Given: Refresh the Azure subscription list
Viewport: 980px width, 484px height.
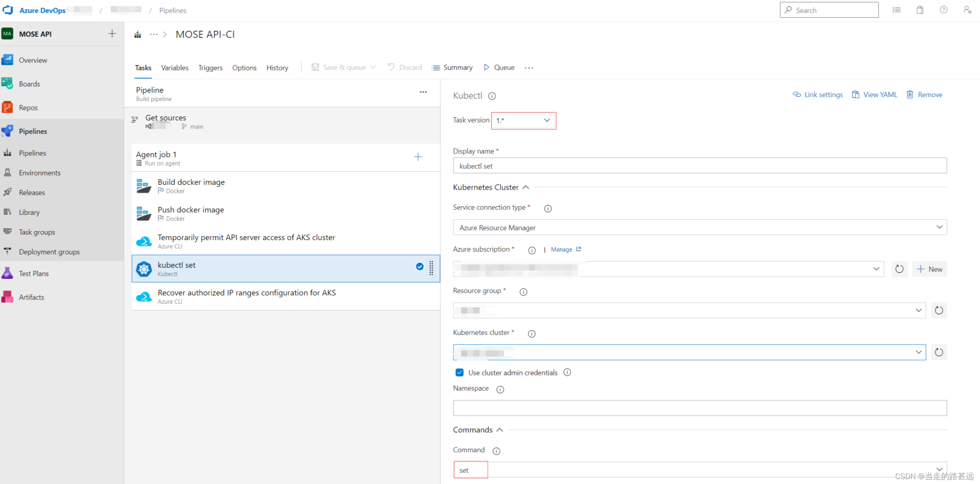Looking at the screenshot, I should click(899, 269).
